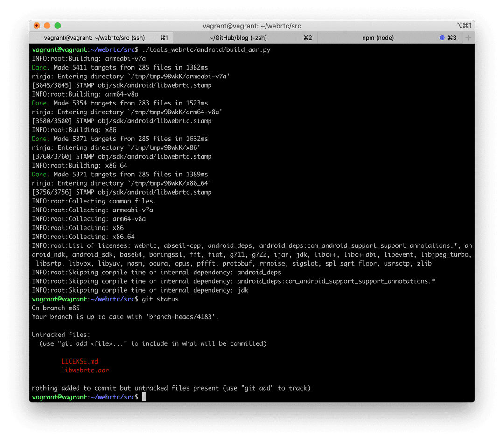Click the line mentioning 5354 targets from 283 files
The width and height of the screenshot is (504, 441).
click(120, 103)
